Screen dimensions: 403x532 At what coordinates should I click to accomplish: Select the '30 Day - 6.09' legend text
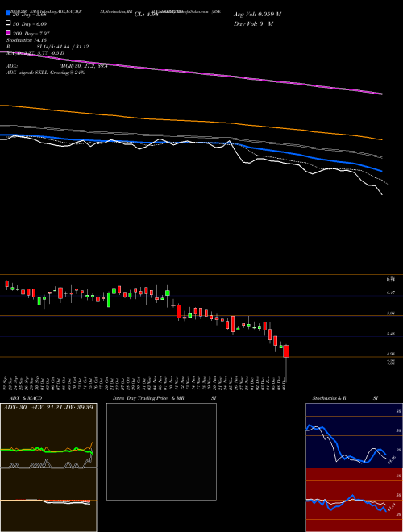[x=30, y=24]
